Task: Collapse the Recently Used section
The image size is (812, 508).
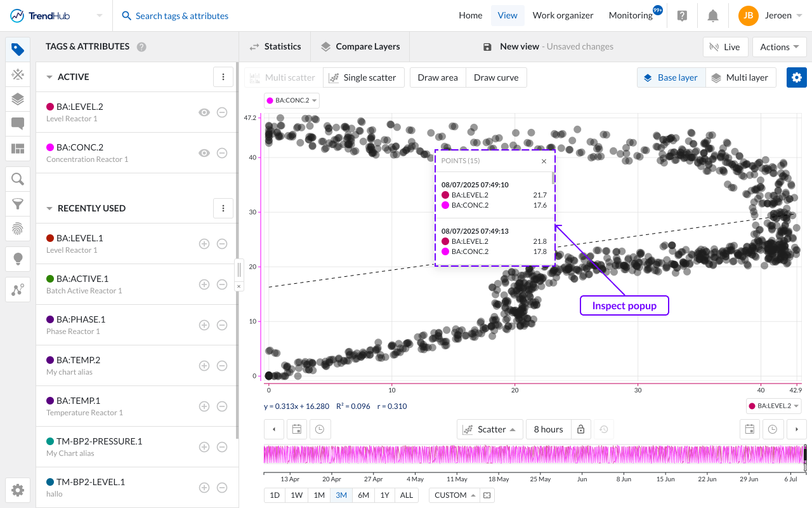Action: point(49,208)
